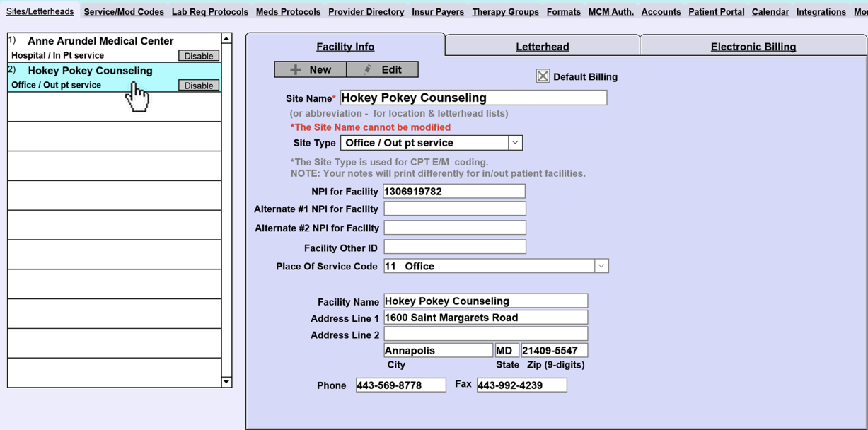Click the plus icon on New button

point(296,69)
